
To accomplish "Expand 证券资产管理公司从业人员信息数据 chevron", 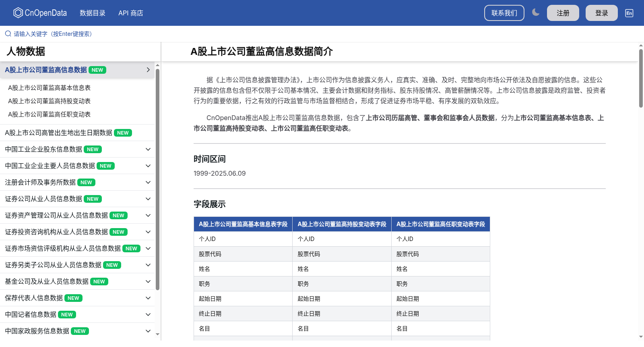I will tap(148, 215).
